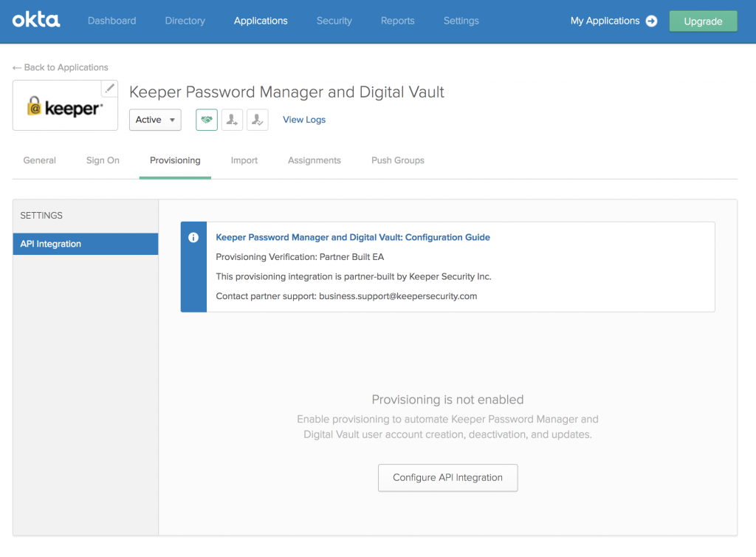This screenshot has height=557, width=756.
Task: Click the green handshake provisioning icon
Action: coord(207,120)
